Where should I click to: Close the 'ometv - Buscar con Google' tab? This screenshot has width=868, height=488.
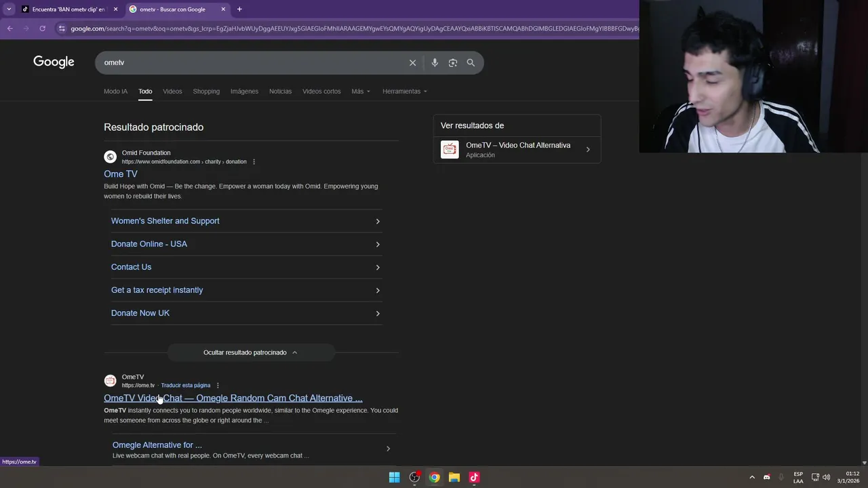pos(223,9)
